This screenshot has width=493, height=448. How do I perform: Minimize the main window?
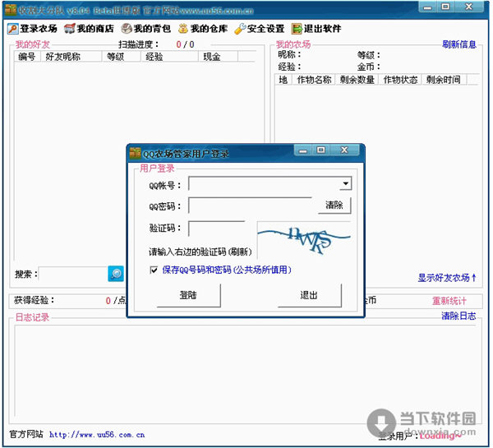(x=427, y=7)
